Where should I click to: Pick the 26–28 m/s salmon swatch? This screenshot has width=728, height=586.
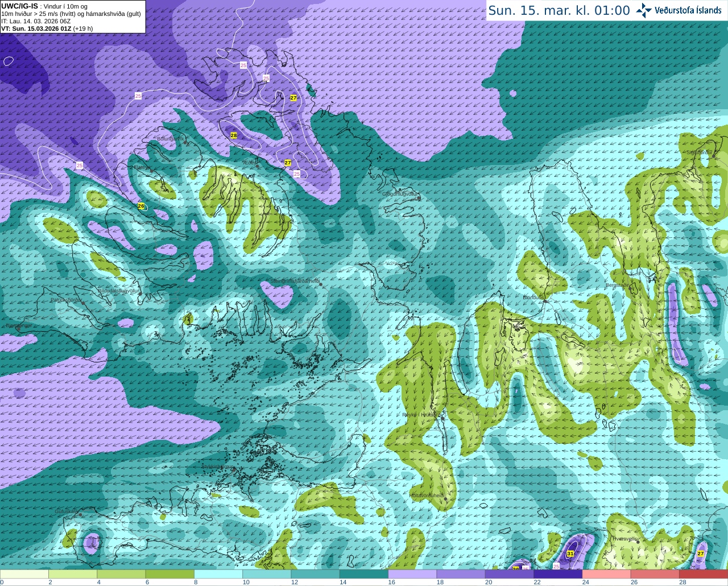click(655, 574)
